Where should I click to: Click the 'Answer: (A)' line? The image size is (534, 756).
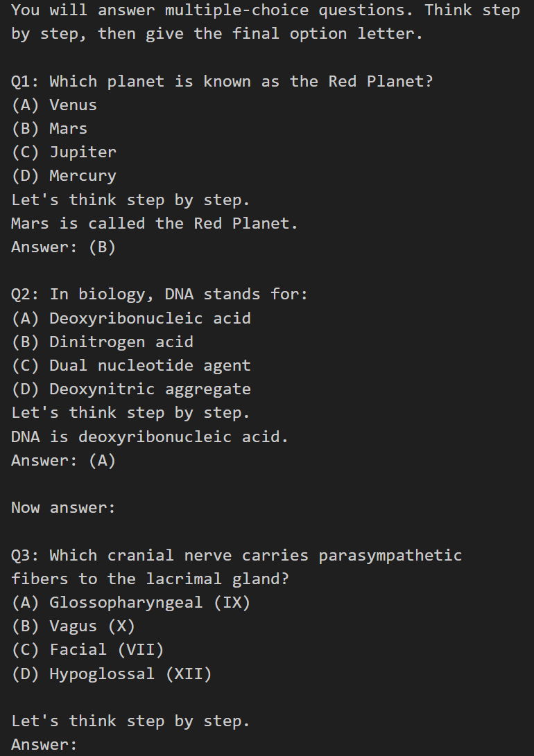64,460
